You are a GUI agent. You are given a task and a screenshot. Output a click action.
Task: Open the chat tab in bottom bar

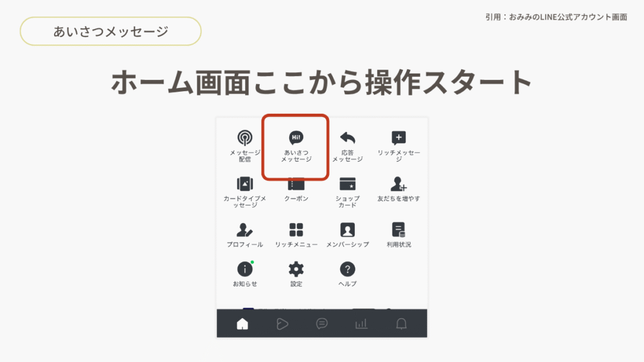coord(321,324)
